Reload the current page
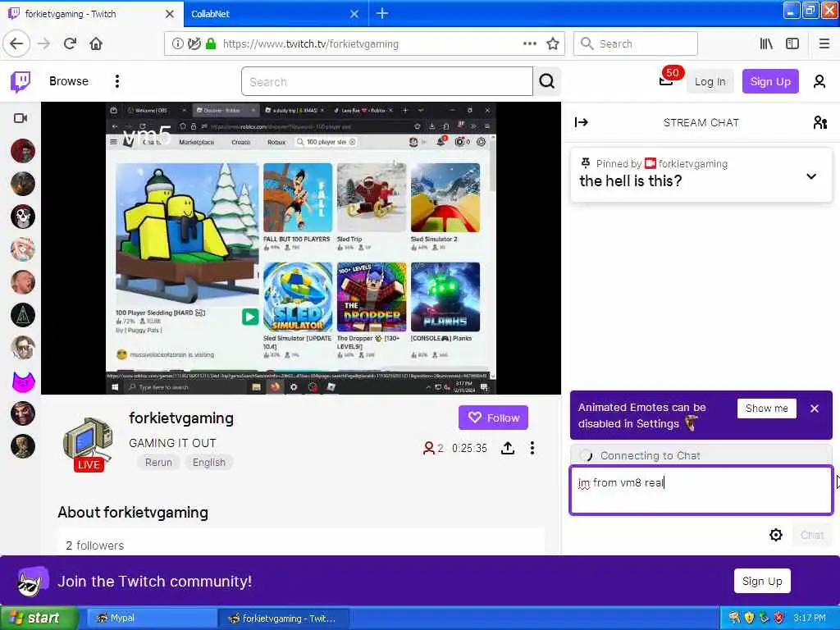This screenshot has width=840, height=630. 71,44
